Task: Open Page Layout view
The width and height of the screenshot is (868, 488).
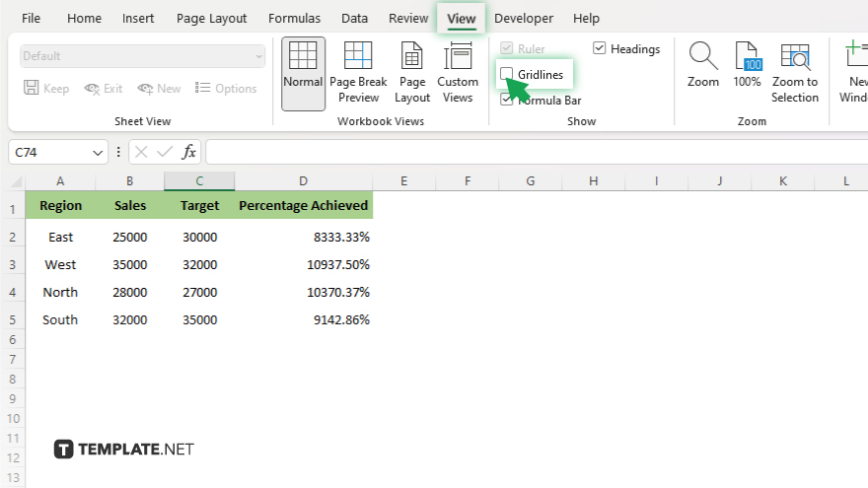Action: (412, 74)
